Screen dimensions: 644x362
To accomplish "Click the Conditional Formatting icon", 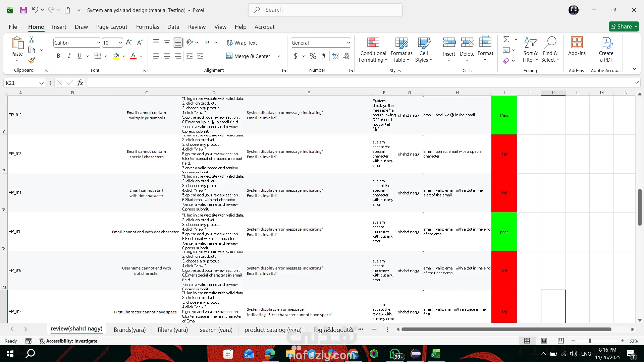I will click(373, 43).
